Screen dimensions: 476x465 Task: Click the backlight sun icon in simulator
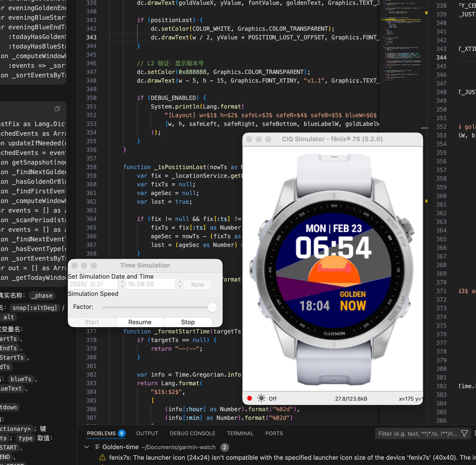[261, 398]
